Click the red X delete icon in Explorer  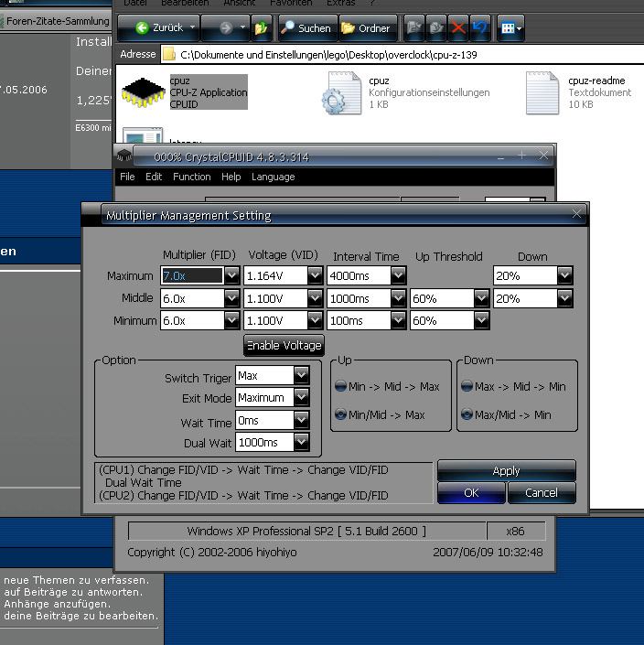[457, 28]
